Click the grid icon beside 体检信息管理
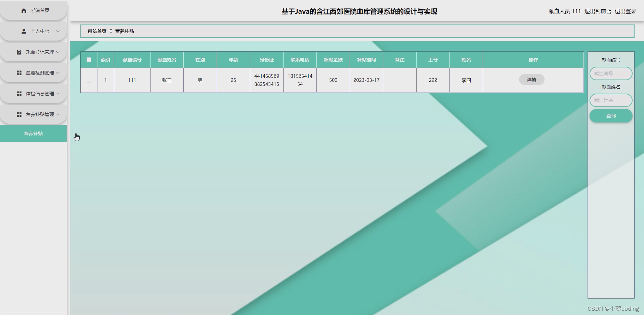644x315 pixels. 19,94
